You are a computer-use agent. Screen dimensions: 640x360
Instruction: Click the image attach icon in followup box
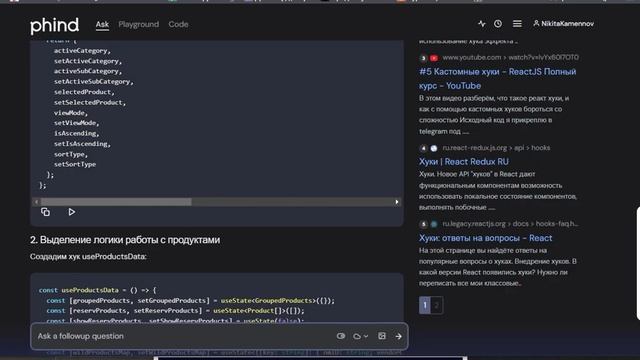coord(382,336)
